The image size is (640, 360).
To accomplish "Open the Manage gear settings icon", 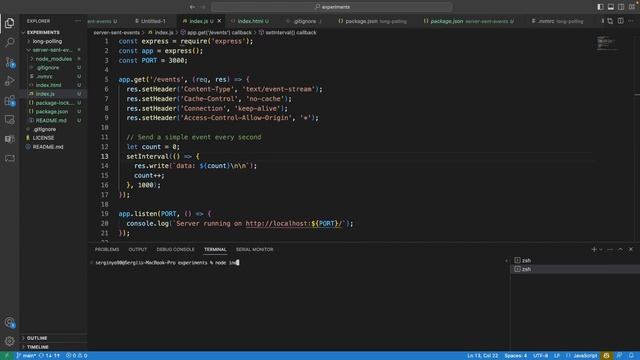I will coord(9,341).
